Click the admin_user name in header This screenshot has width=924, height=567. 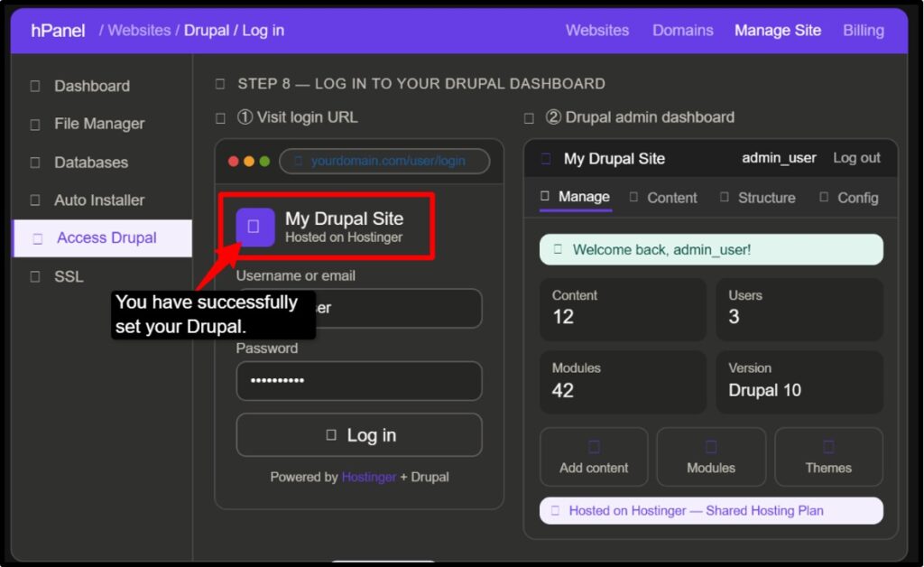(x=779, y=158)
